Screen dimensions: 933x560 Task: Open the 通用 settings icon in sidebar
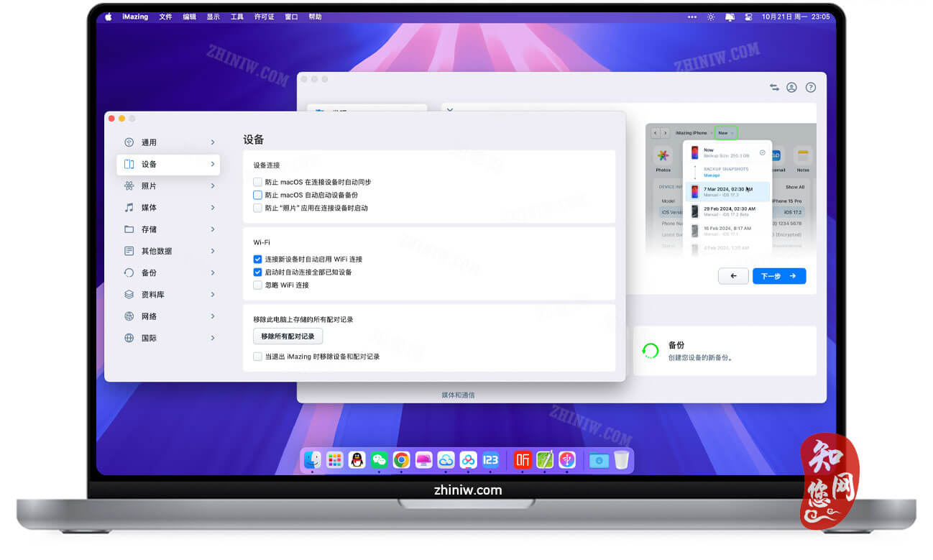129,142
